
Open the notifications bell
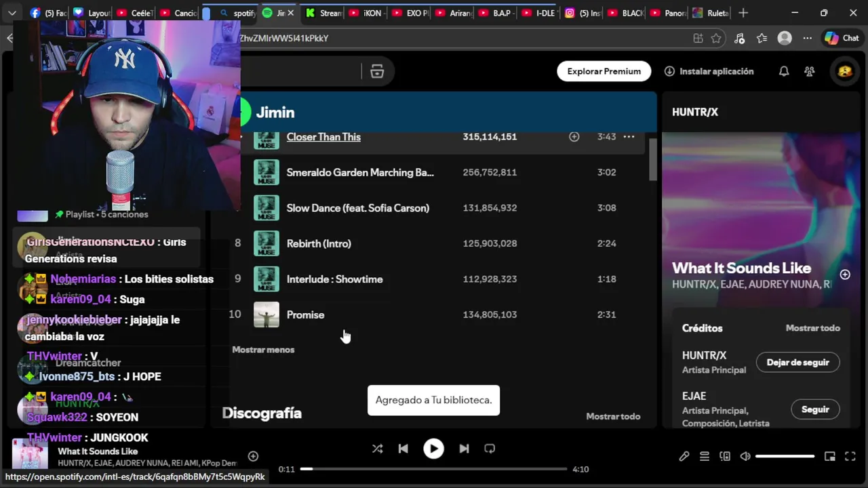pyautogui.click(x=784, y=71)
